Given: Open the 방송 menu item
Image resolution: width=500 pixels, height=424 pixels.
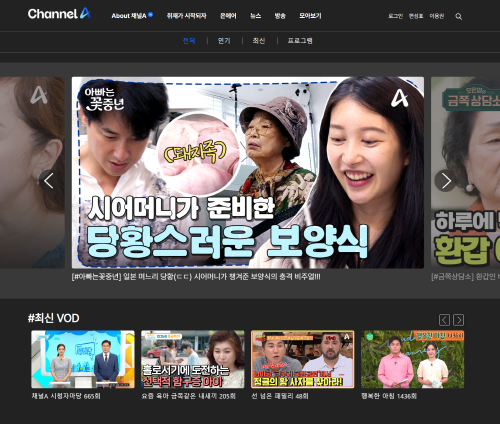Looking at the screenshot, I should (x=280, y=16).
